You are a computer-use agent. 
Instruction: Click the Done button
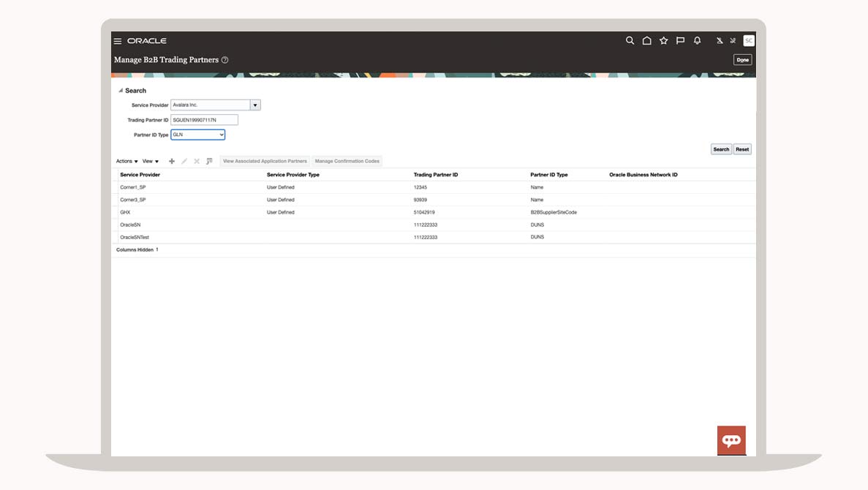click(x=742, y=60)
